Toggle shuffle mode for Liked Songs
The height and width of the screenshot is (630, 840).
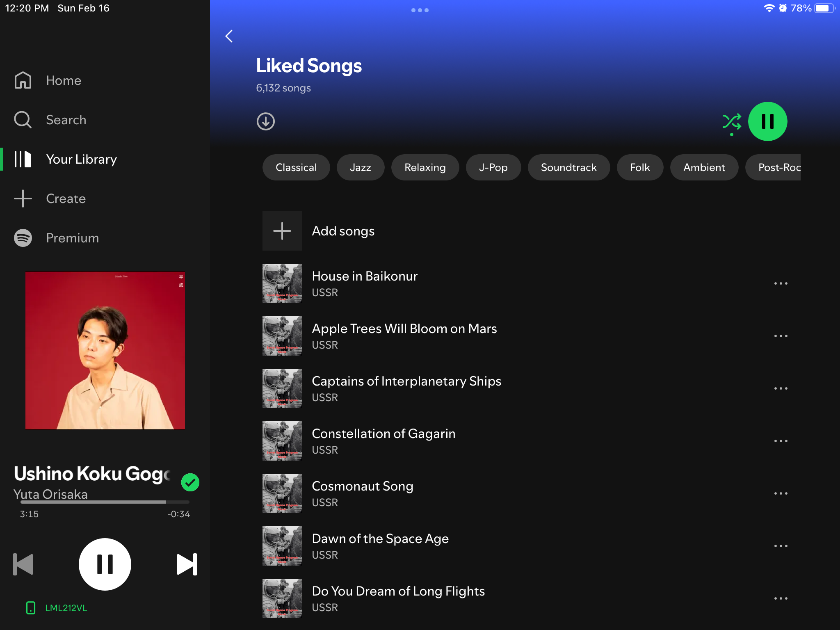point(732,121)
